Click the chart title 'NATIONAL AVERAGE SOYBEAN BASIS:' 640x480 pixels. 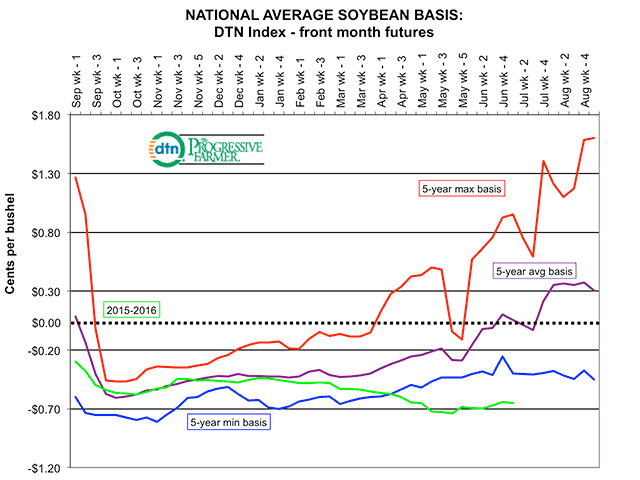[x=324, y=15]
